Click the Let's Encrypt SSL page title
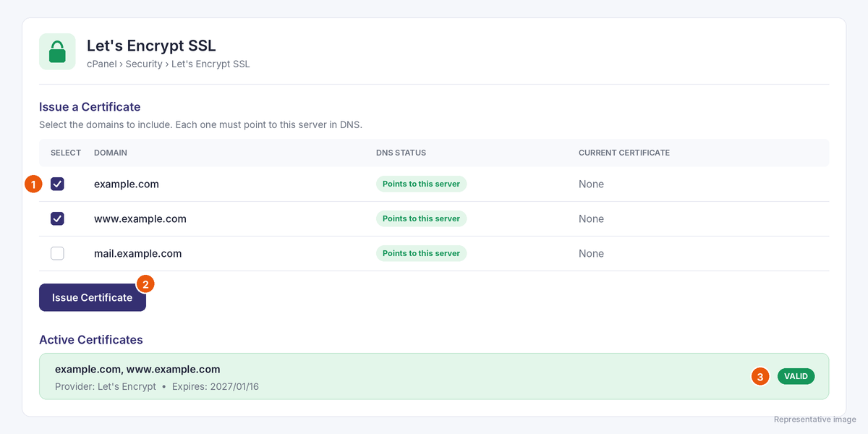Image resolution: width=868 pixels, height=434 pixels. coord(151,46)
